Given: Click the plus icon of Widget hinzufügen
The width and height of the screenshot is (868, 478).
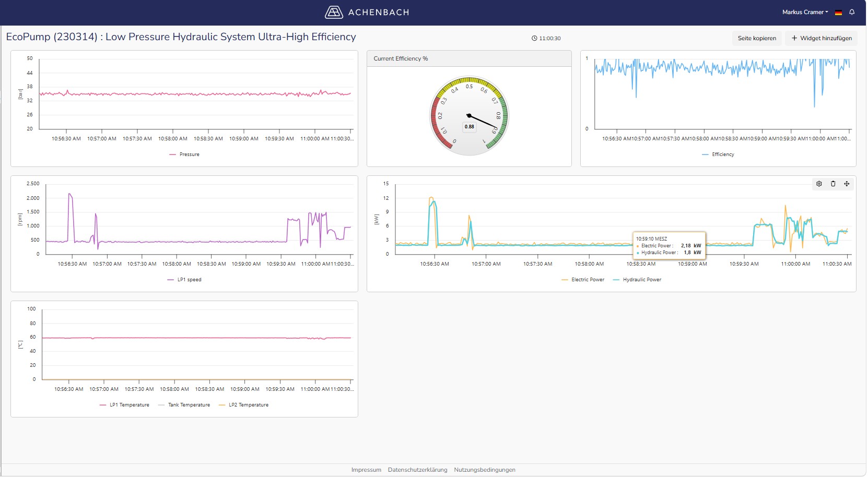Looking at the screenshot, I should point(795,38).
